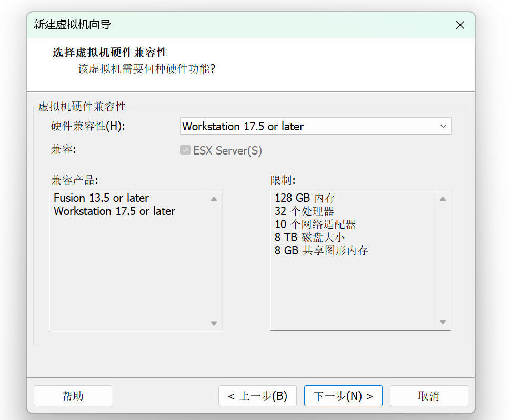Viewport: 511px width, 420px height.
Task: Select the "128 GB 内存" limit entry
Action: 305,198
